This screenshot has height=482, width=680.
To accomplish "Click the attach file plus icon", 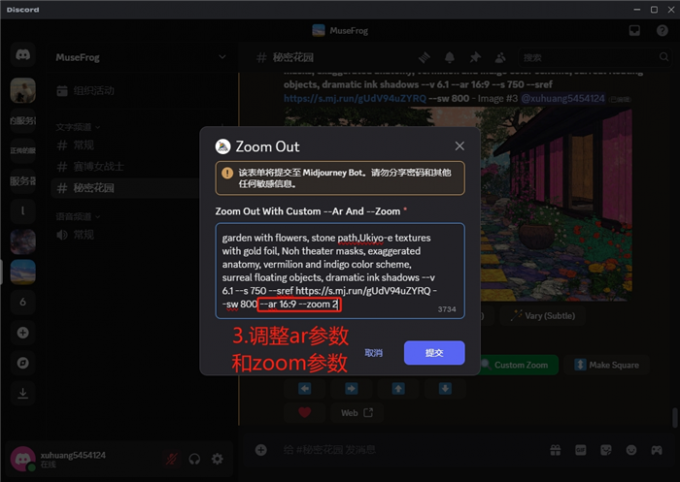I will 261,450.
